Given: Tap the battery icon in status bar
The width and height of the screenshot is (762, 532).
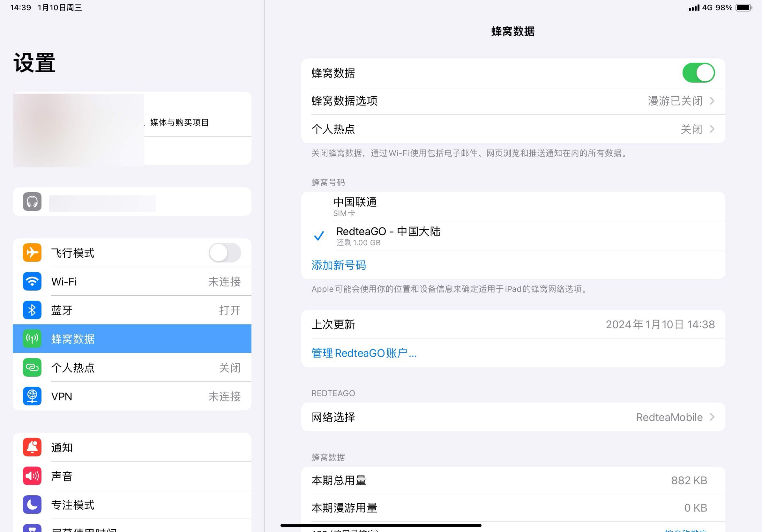Looking at the screenshot, I should 744,8.
